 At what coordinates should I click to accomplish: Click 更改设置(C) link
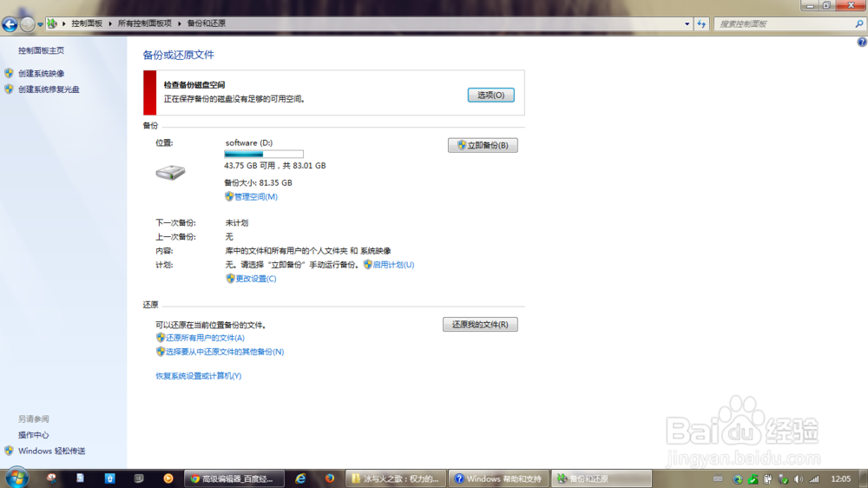click(256, 279)
